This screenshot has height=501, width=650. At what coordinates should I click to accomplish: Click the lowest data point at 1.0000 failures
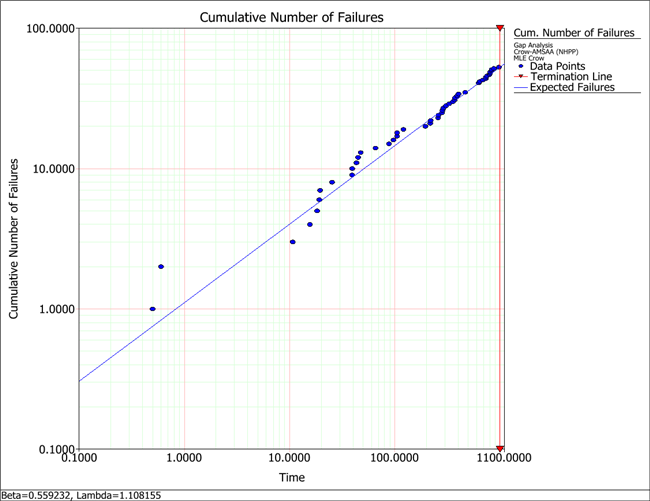152,309
